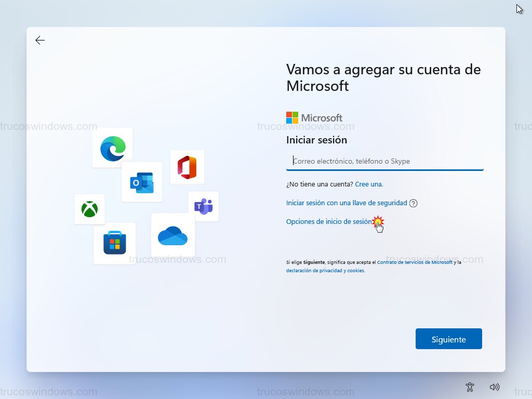
Task: Click the volume speaker icon
Action: coord(495,387)
